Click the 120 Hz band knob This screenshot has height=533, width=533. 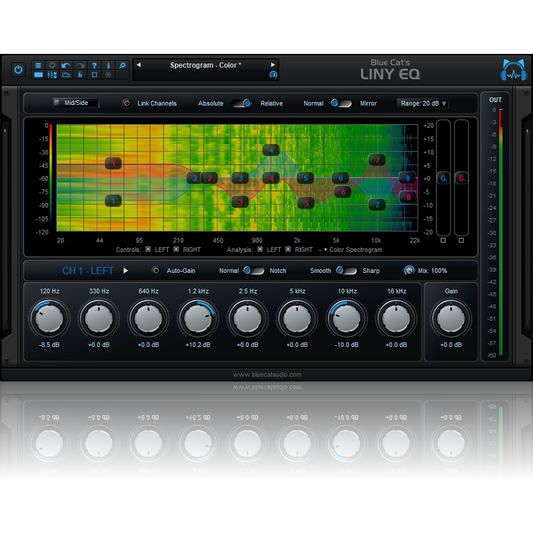click(49, 318)
